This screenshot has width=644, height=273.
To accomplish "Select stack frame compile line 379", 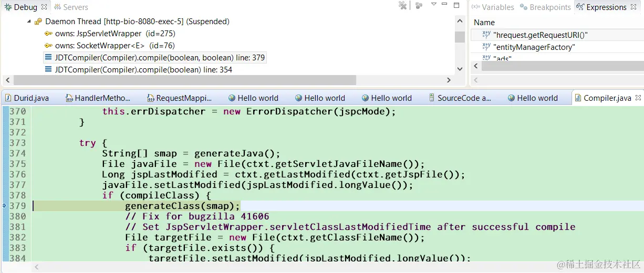I will point(160,58).
